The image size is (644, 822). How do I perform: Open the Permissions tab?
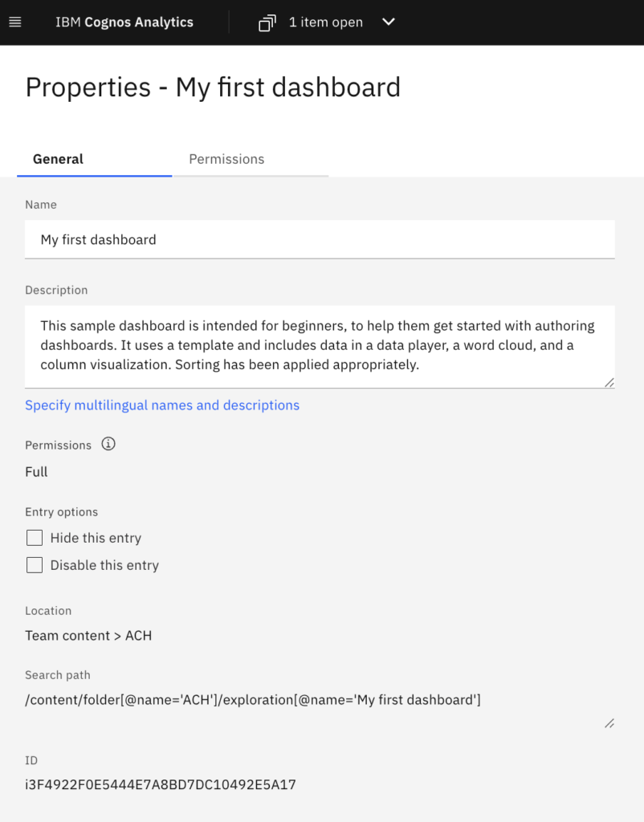tap(226, 159)
